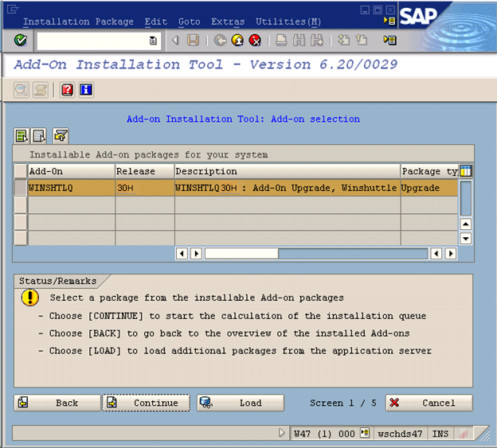Image resolution: width=497 pixels, height=448 pixels.
Task: Click the far-right left column-scroll arrow
Action: click(436, 254)
